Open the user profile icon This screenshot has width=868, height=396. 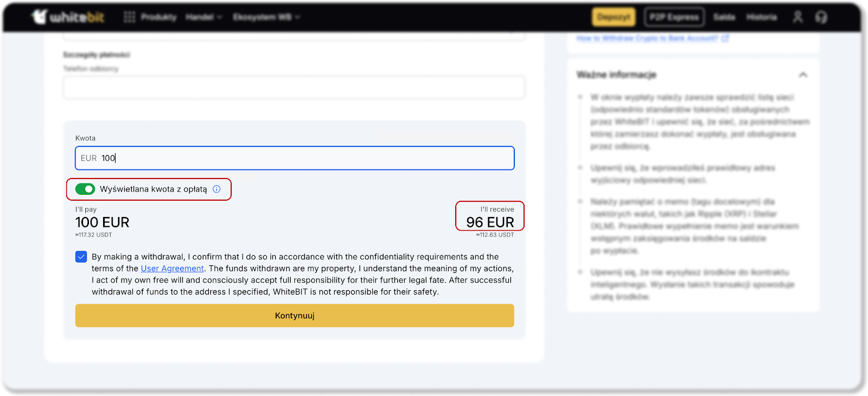click(x=797, y=17)
